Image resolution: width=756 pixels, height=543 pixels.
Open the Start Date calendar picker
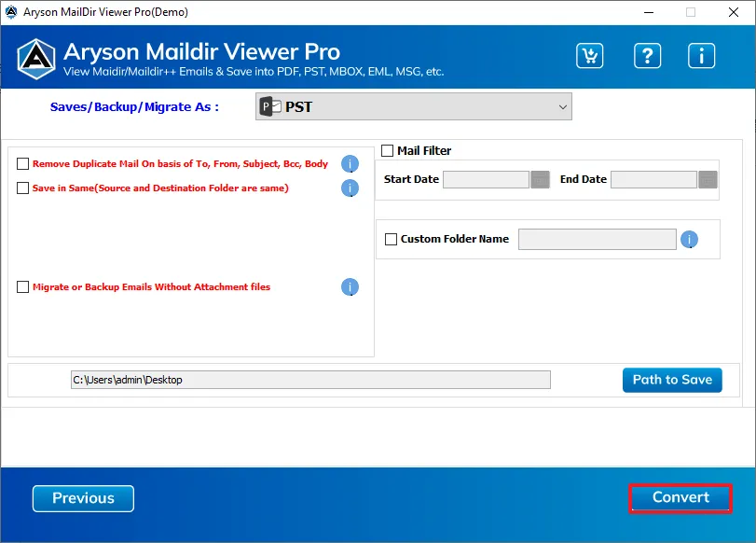(x=540, y=179)
